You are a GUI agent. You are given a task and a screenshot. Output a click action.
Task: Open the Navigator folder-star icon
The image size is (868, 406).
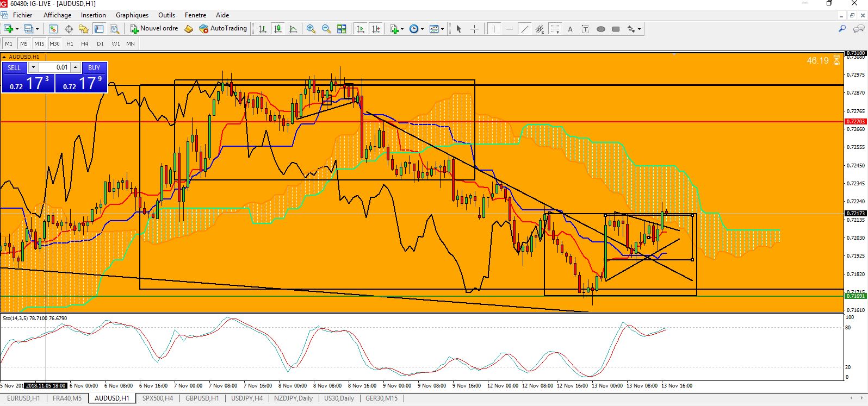pyautogui.click(x=84, y=29)
